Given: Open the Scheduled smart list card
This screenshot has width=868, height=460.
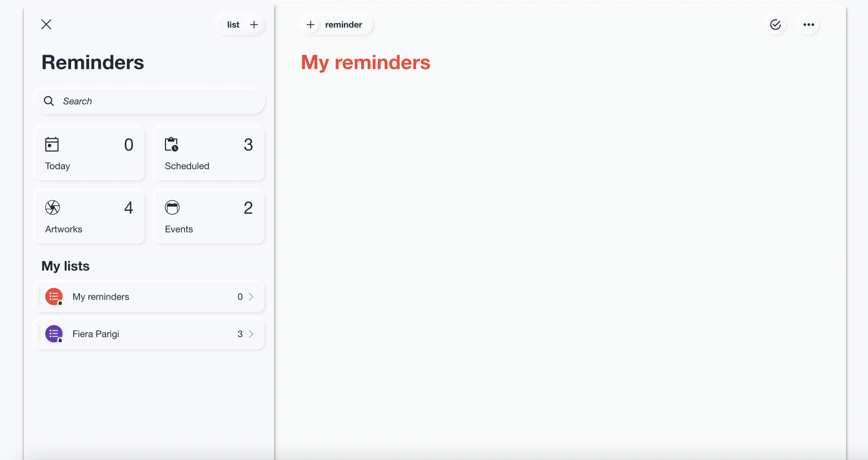Looking at the screenshot, I should pos(209,154).
